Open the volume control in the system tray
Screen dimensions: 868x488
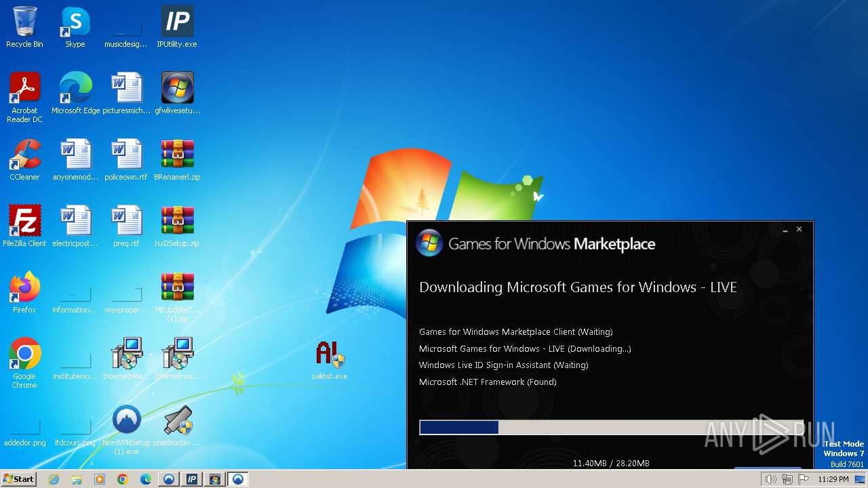pyautogui.click(x=771, y=479)
